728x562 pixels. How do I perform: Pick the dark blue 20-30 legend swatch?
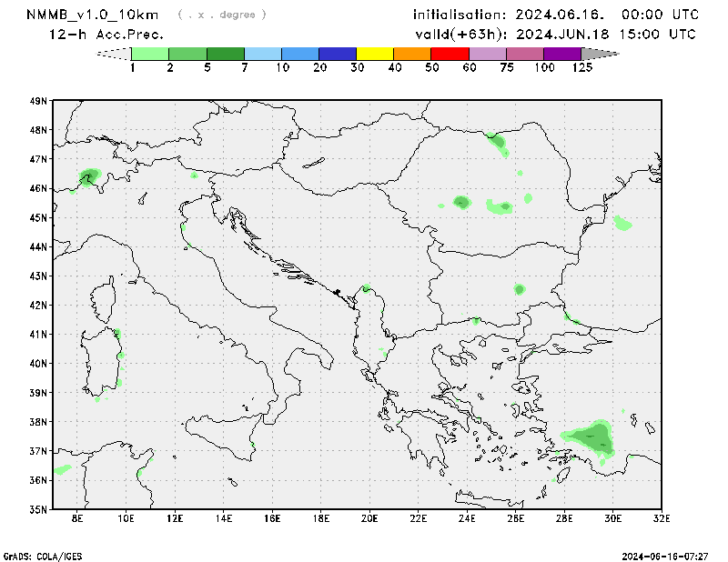pyautogui.click(x=338, y=54)
